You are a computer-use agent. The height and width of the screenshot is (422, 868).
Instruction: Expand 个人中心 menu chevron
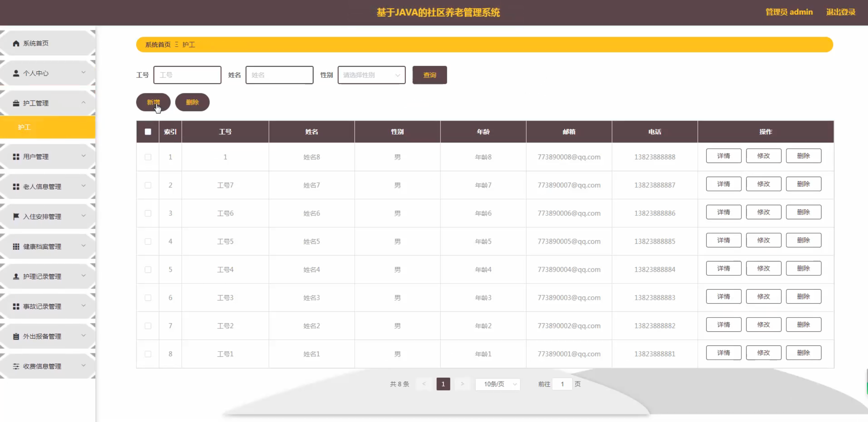click(83, 72)
